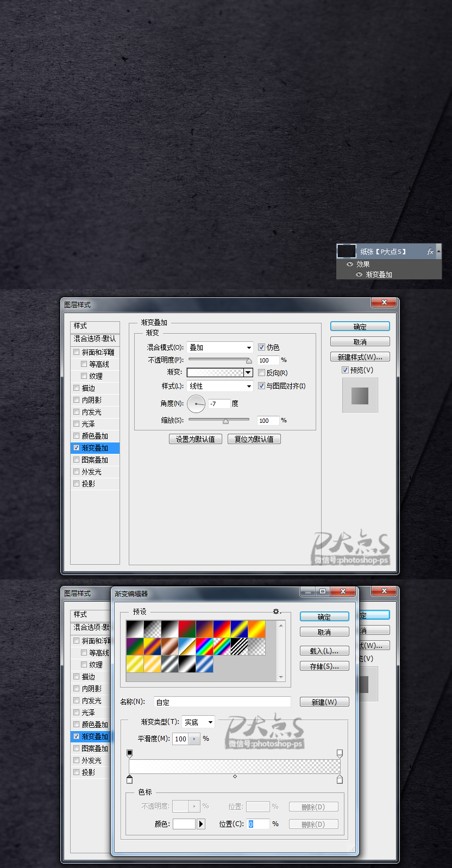452x868 pixels.
Task: Click the scroll-down arrow of the presets list
Action: pyautogui.click(x=281, y=677)
